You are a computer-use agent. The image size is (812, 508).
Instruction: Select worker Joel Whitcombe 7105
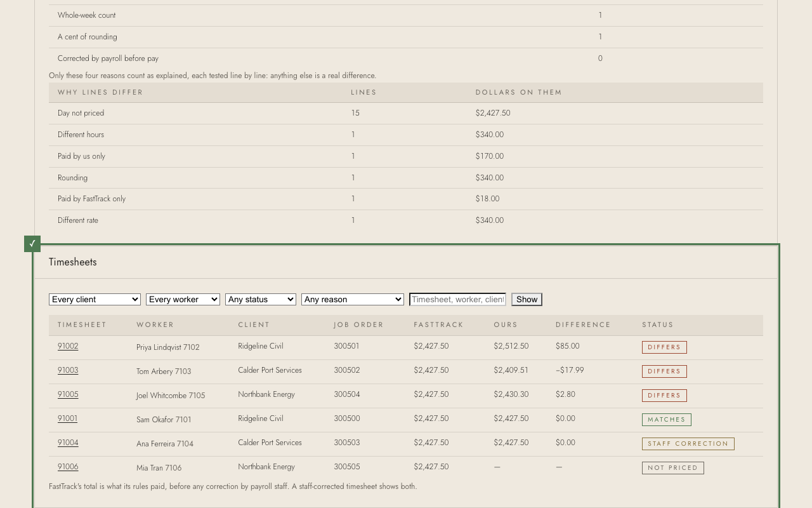coord(171,396)
